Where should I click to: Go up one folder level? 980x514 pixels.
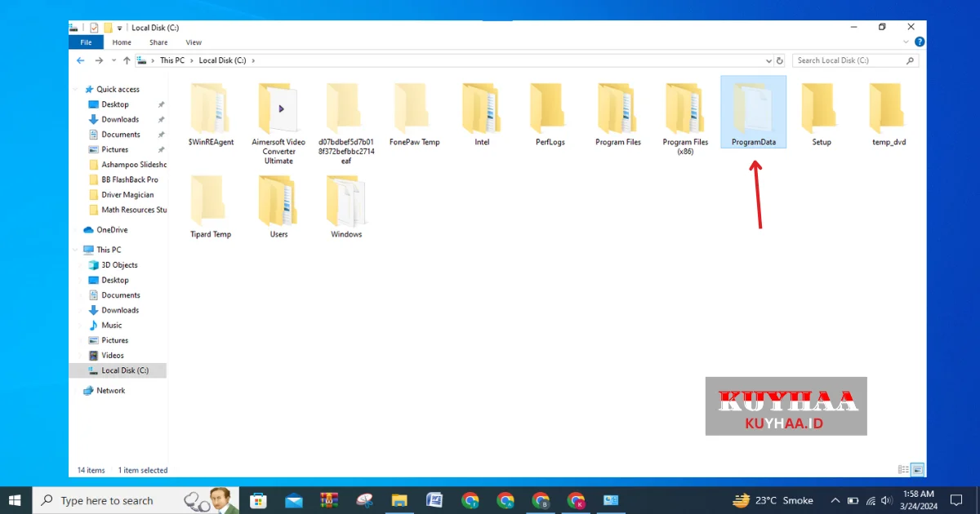127,60
